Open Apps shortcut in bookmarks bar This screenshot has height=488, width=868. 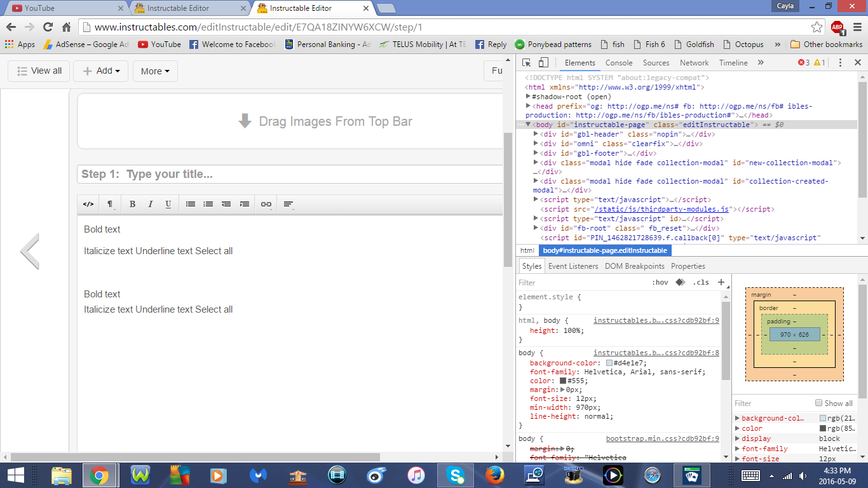(x=20, y=44)
